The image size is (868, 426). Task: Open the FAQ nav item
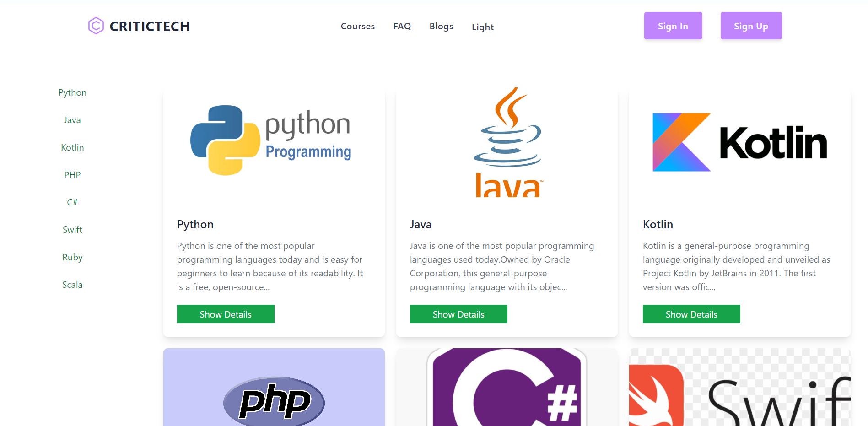402,26
